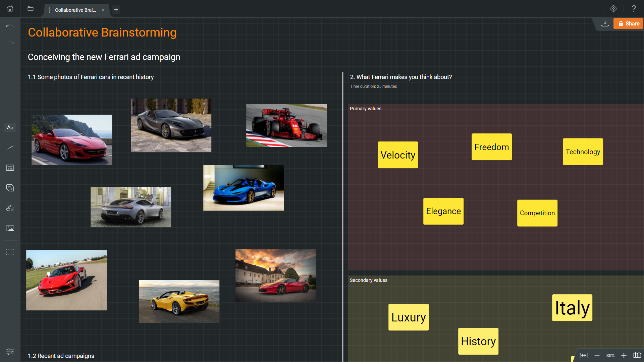This screenshot has height=362, width=644.
Task: Open the folder browser icon
Action: tap(31, 9)
